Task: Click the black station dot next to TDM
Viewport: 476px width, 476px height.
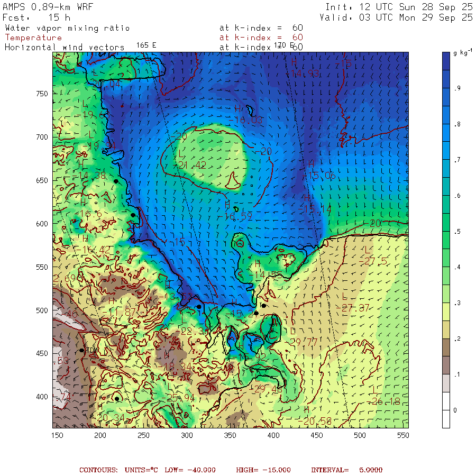Action: [81, 350]
